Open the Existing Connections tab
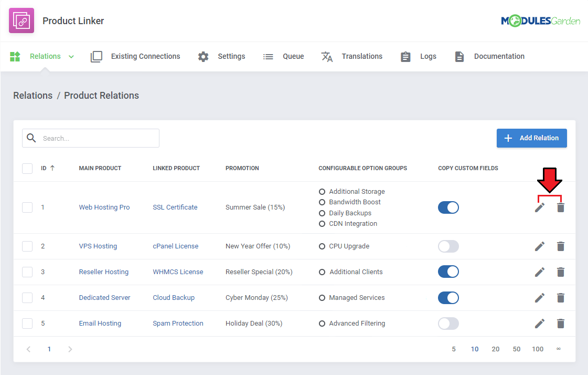 (145, 56)
